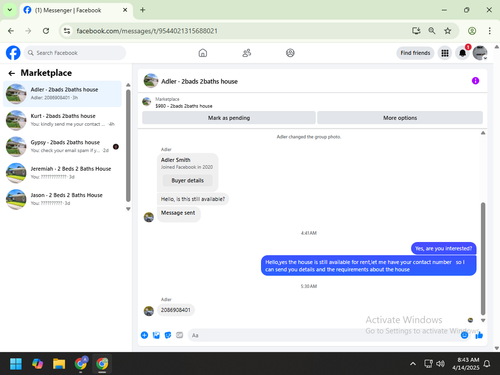
Task: Bookmark this page with the star icon
Action: click(448, 31)
